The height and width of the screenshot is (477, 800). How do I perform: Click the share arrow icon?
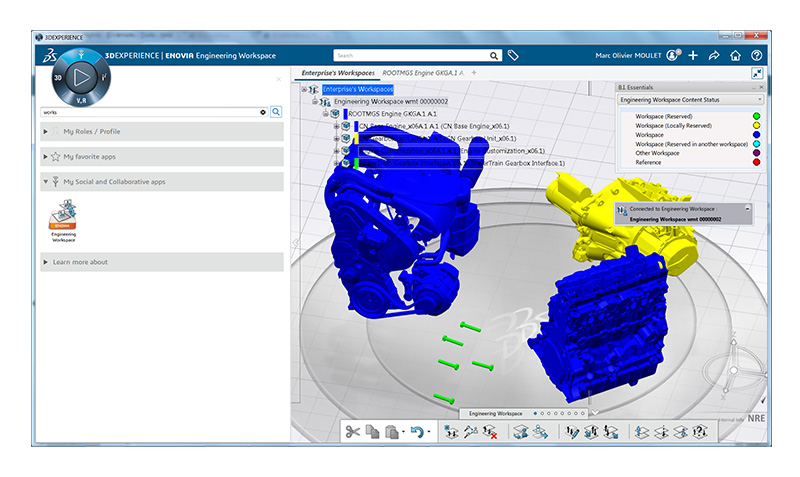(x=714, y=56)
